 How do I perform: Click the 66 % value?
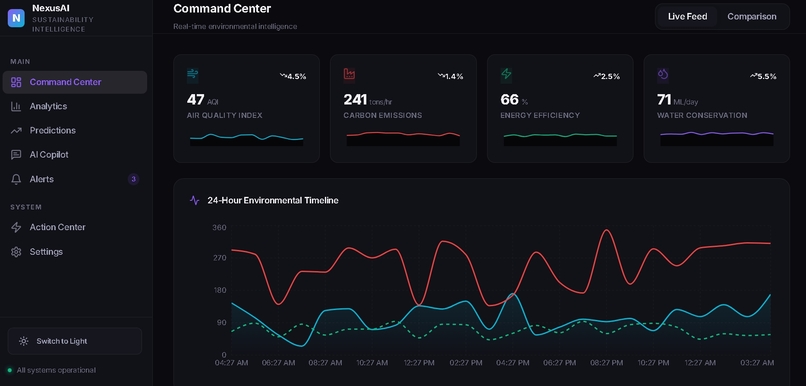pos(514,99)
